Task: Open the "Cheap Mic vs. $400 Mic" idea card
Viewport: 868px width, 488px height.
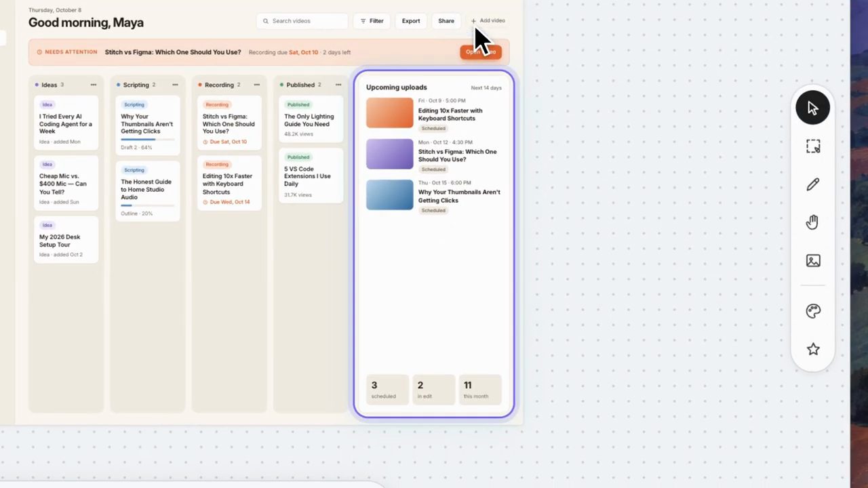Action: (66, 183)
